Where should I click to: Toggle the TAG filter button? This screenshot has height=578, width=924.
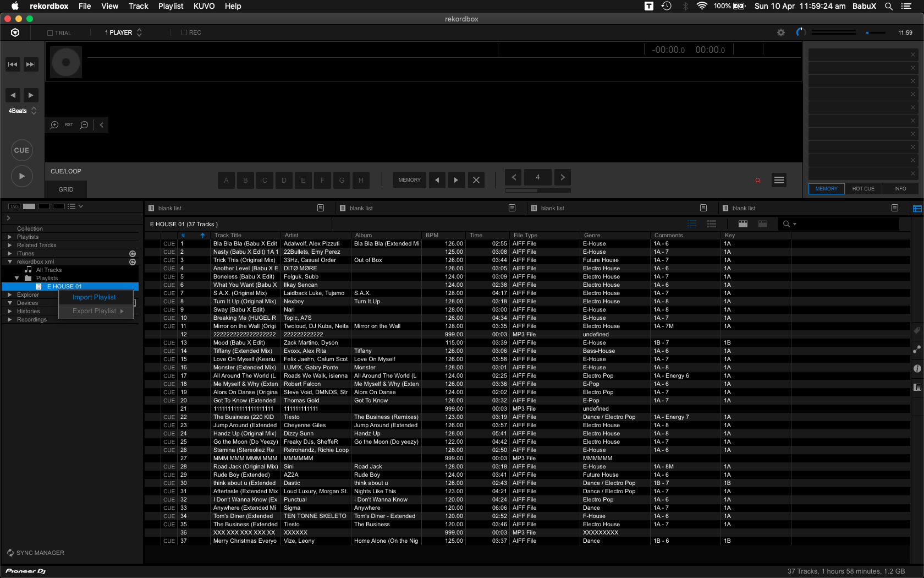14,206
